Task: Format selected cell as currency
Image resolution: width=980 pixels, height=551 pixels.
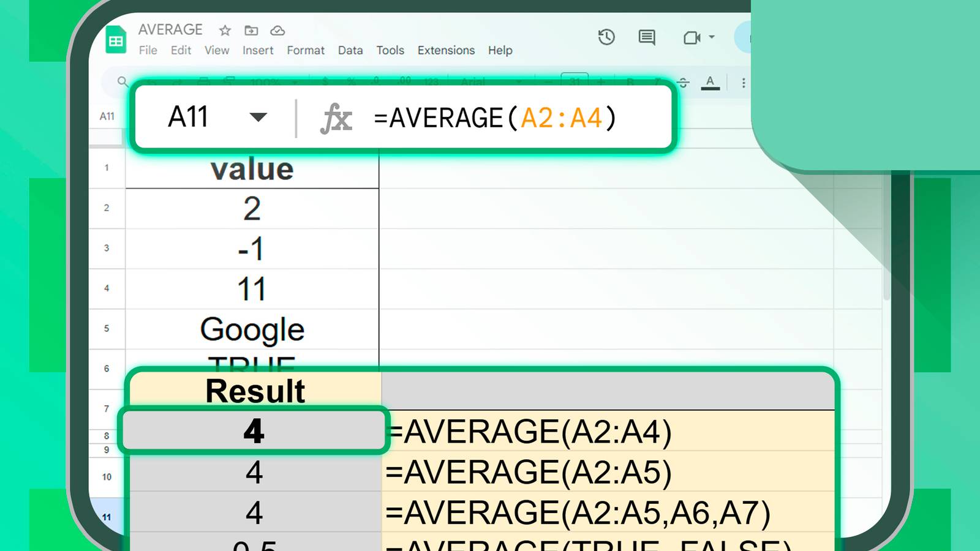Action: 325,83
